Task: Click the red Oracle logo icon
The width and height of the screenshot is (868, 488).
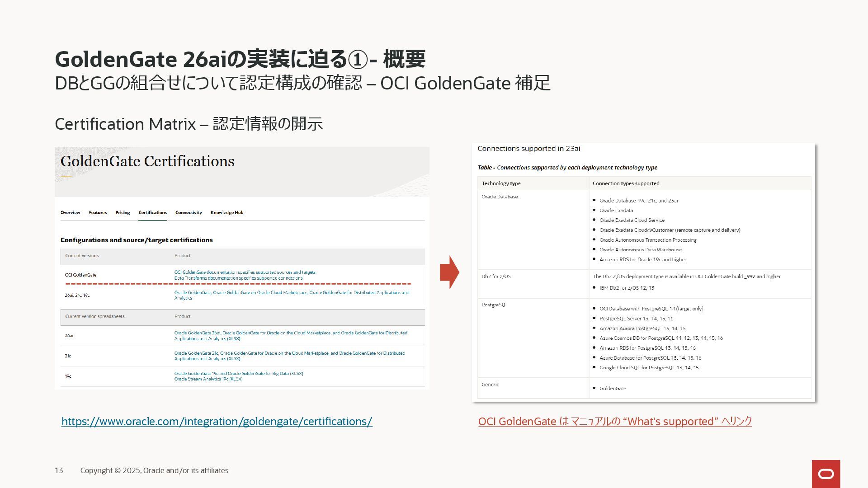Action: tap(826, 474)
